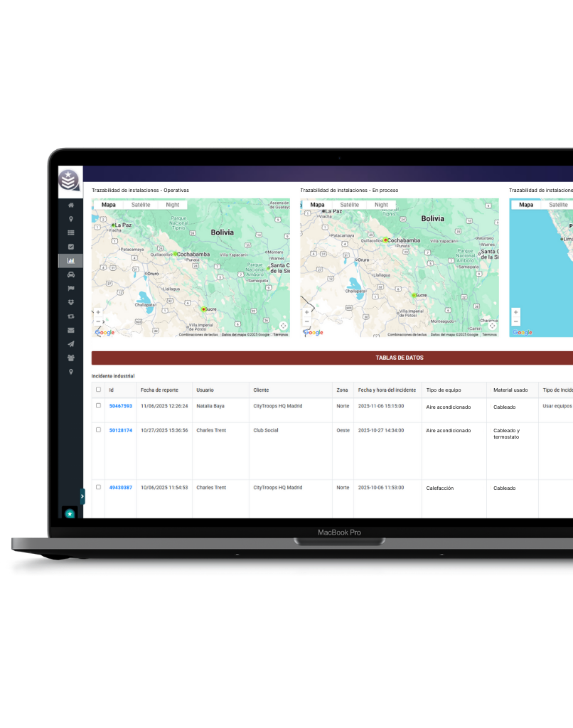Select the bar chart dashboard icon in the sidebar
The width and height of the screenshot is (573, 728).
[x=71, y=261]
